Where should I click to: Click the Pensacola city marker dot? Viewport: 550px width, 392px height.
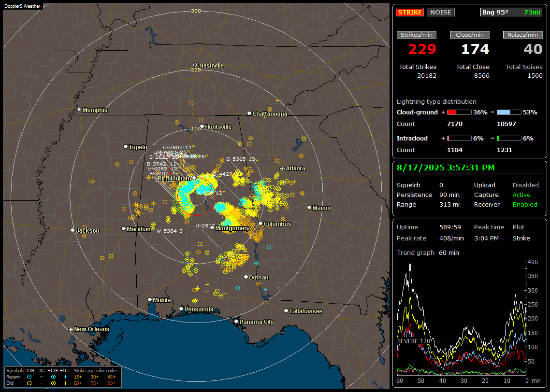181,309
